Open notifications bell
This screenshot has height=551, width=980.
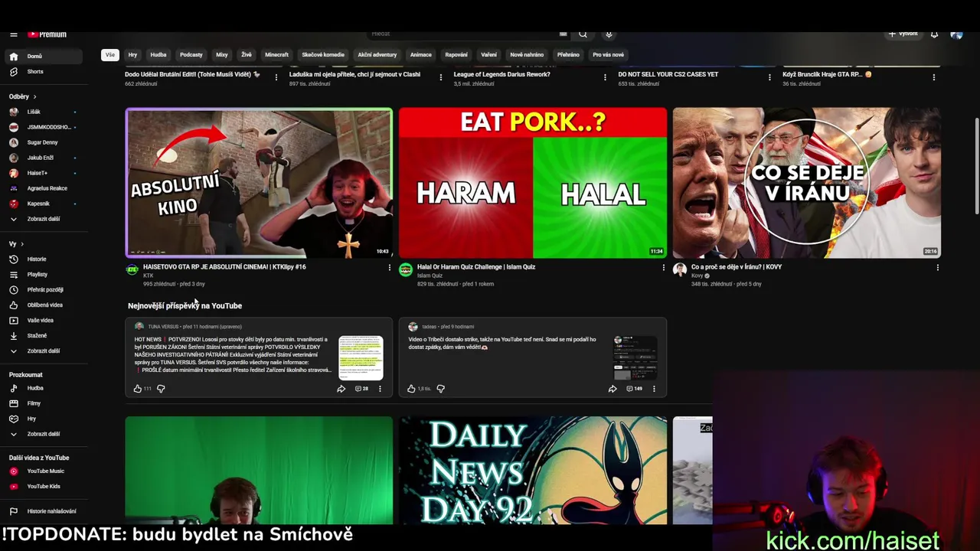934,34
